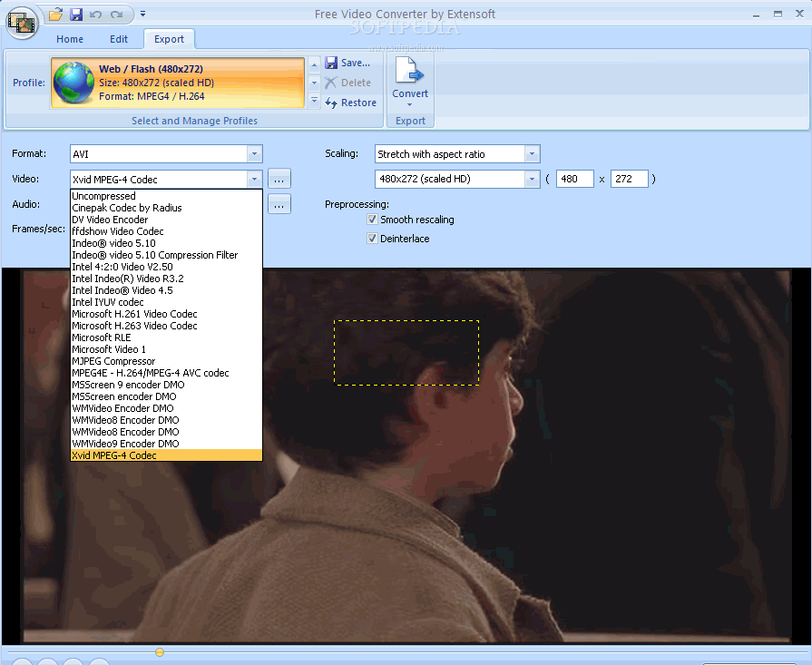The image size is (812, 665).
Task: Choose MJPEG Compressor option
Action: coord(166,361)
